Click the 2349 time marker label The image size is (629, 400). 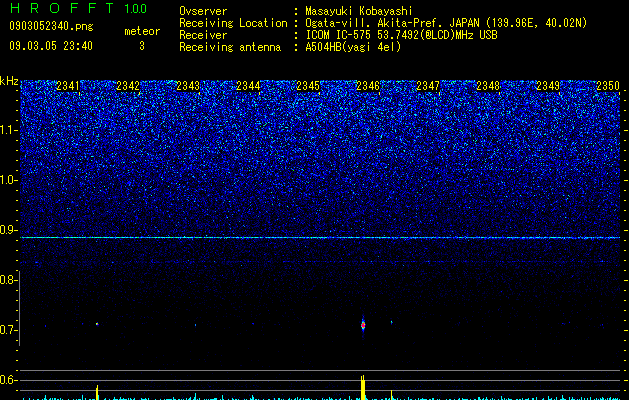point(548,86)
